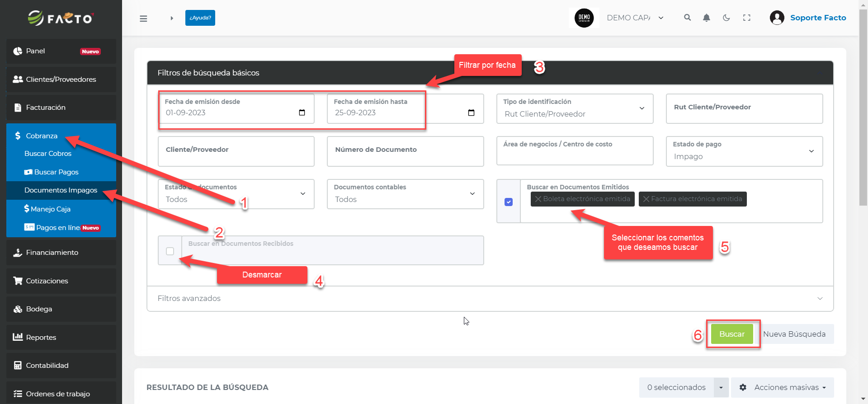This screenshot has height=404, width=868.
Task: Check Buscar en Documentos Recibidos checkbox
Action: pyautogui.click(x=170, y=251)
